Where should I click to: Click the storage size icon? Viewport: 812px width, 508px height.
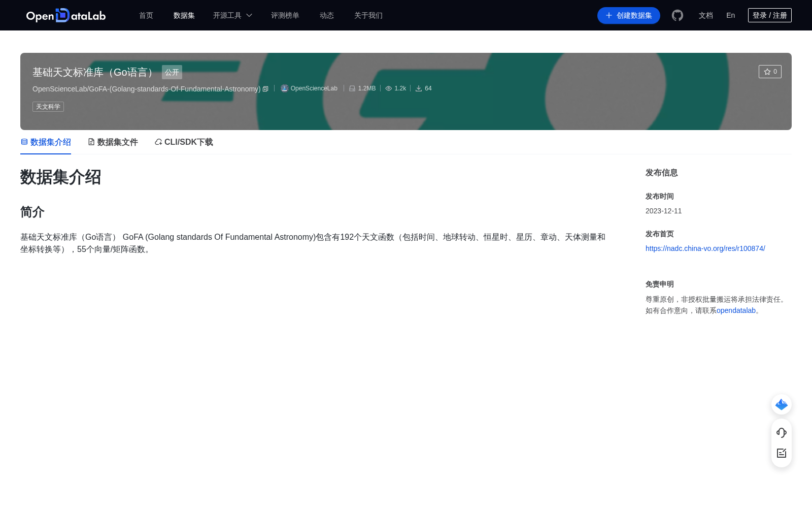(x=352, y=88)
